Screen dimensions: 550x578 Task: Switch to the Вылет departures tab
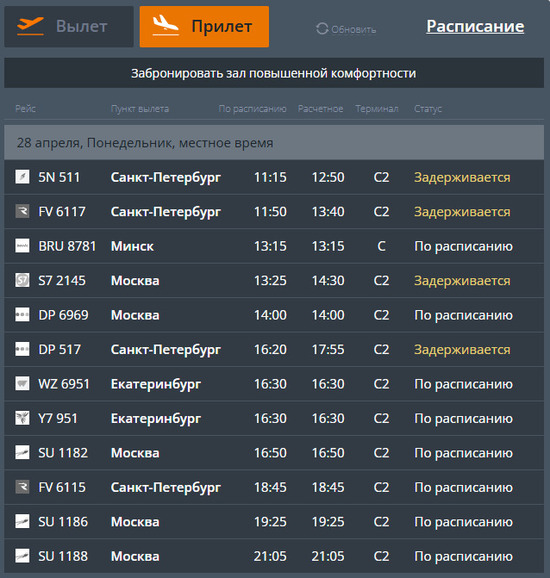(69, 27)
